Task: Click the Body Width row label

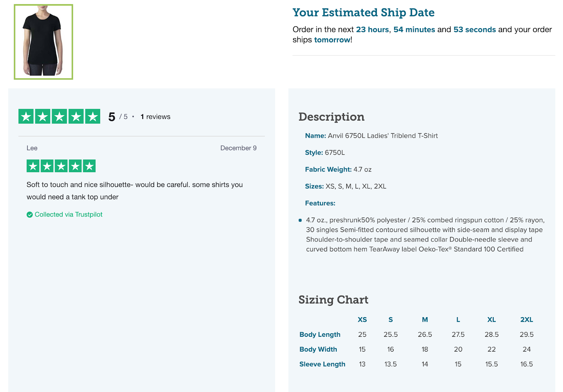Action: click(318, 349)
